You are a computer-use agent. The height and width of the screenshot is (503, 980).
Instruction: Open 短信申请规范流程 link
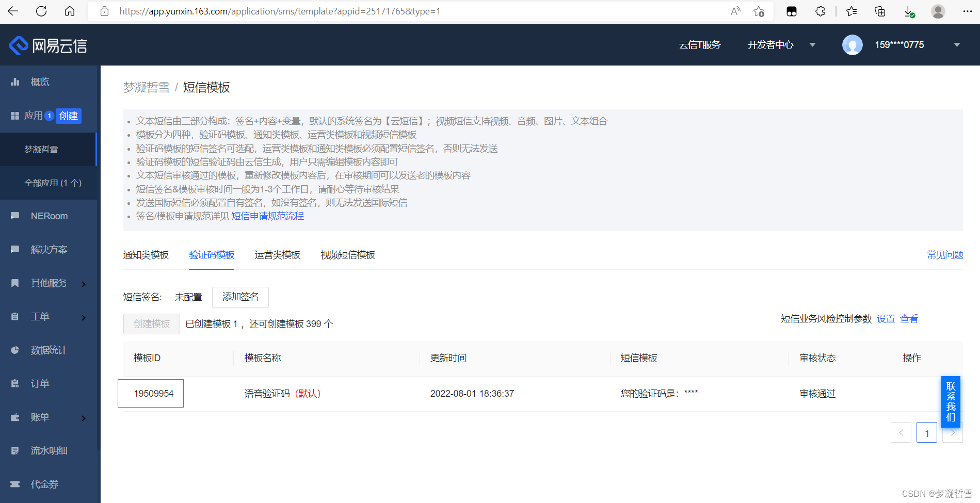[267, 216]
